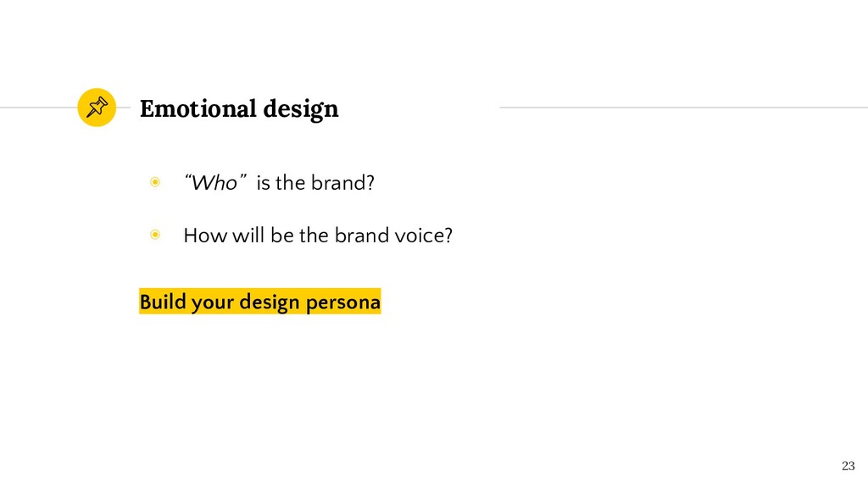Click slide page number 23
Image resolution: width=868 pixels, height=488 pixels.
pyautogui.click(x=848, y=466)
